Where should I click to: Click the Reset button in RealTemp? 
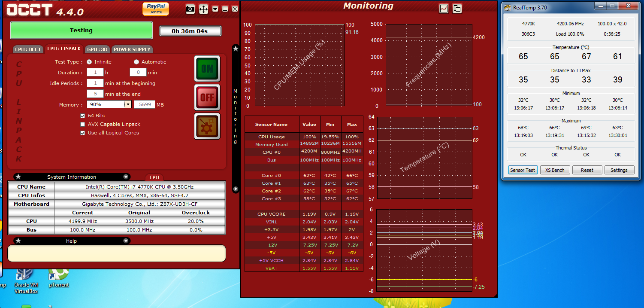click(x=587, y=170)
